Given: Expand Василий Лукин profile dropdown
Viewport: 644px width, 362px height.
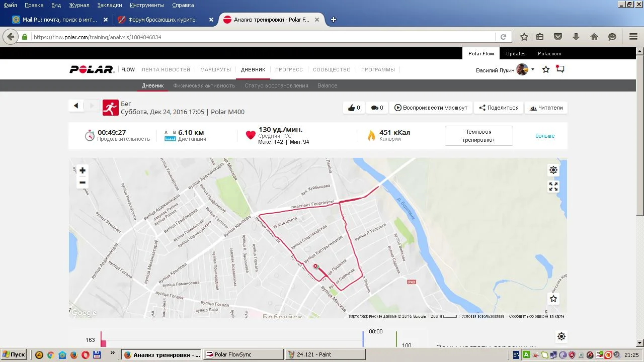Looking at the screenshot, I should tap(533, 70).
